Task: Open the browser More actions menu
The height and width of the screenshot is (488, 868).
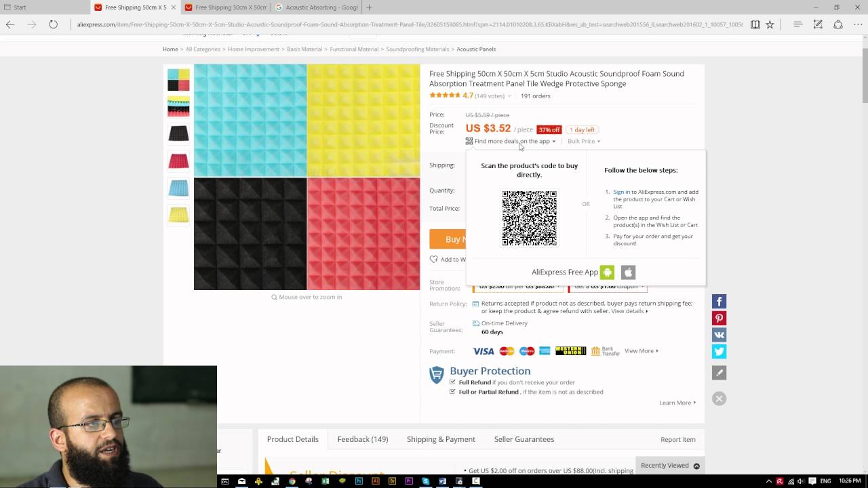Action: coord(858,24)
